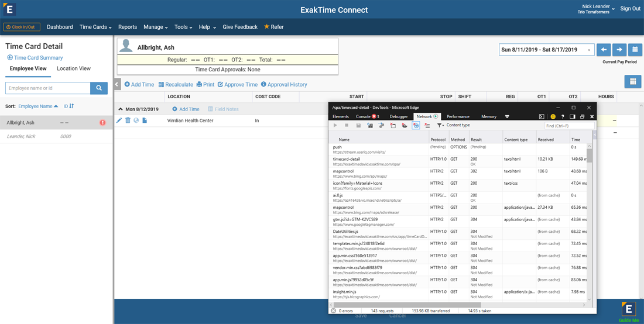Screen dimensions: 644x324
Task: Switch to DevTools Console tab
Action: [368, 117]
